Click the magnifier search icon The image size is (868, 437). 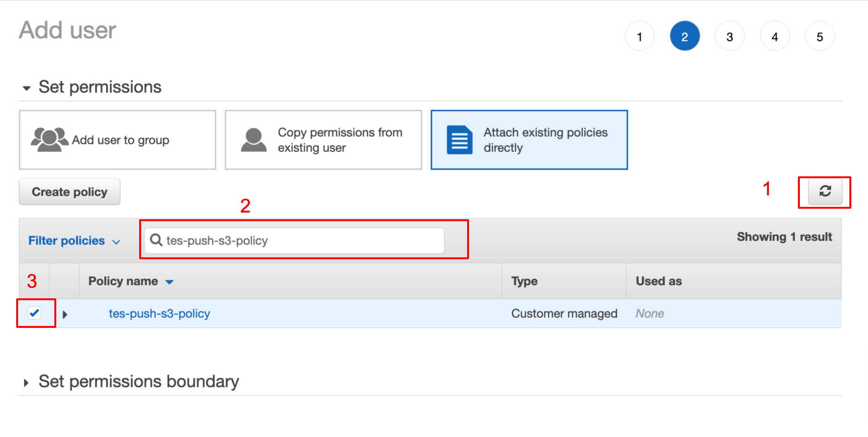156,240
